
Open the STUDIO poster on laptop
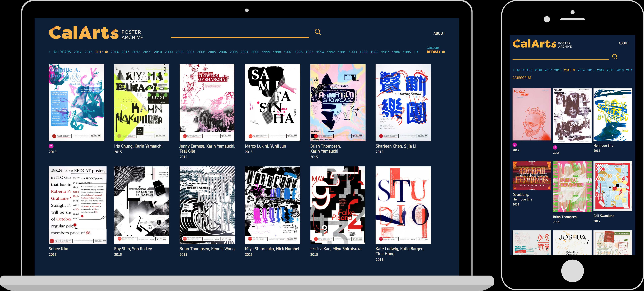click(403, 205)
